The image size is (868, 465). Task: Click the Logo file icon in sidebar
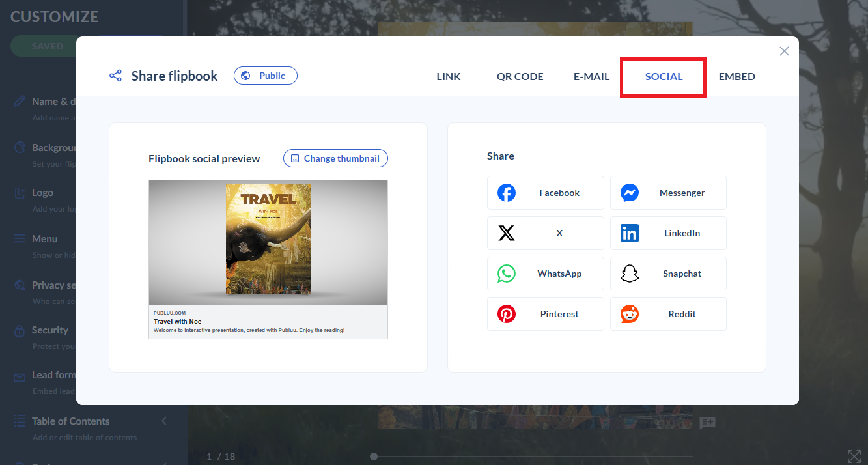20,193
